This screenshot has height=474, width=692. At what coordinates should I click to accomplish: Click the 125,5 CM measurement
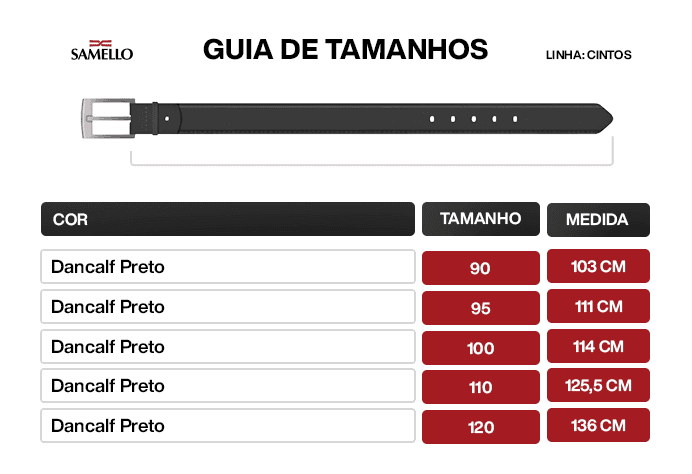tap(598, 385)
